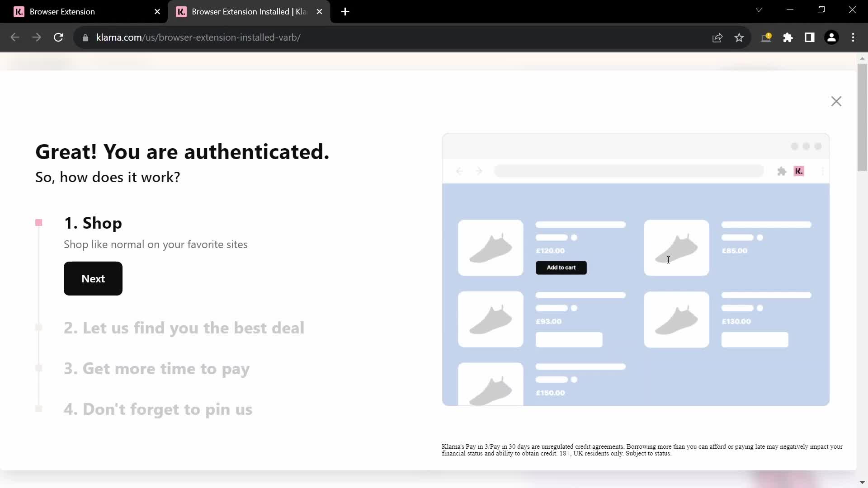
Task: Go back to the previous page
Action: (x=15, y=38)
